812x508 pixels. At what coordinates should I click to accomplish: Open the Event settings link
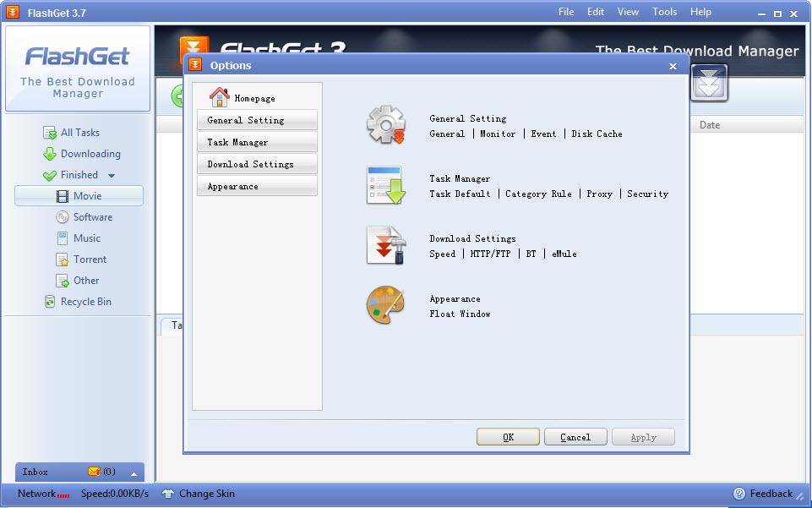coord(544,134)
